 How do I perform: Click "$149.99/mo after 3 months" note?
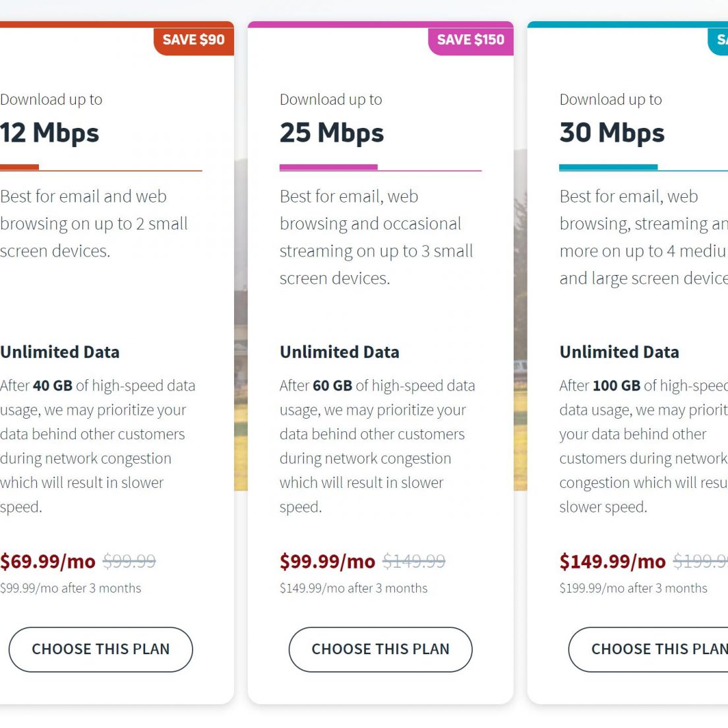point(353,588)
